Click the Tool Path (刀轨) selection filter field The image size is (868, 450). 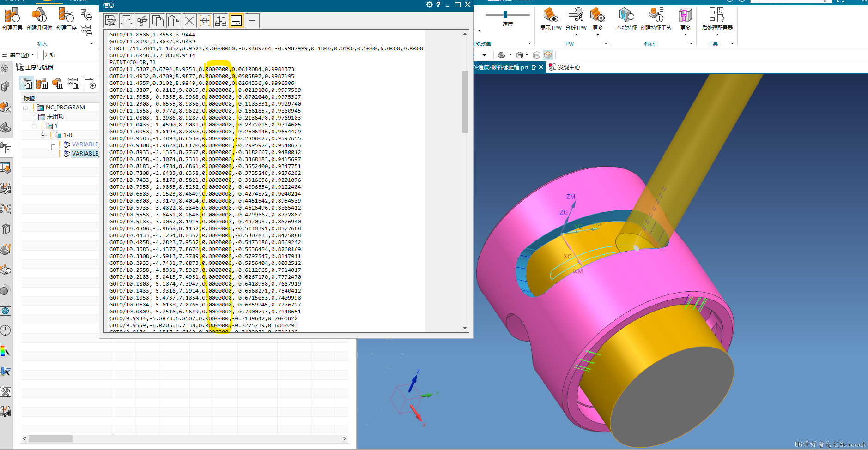(71, 55)
